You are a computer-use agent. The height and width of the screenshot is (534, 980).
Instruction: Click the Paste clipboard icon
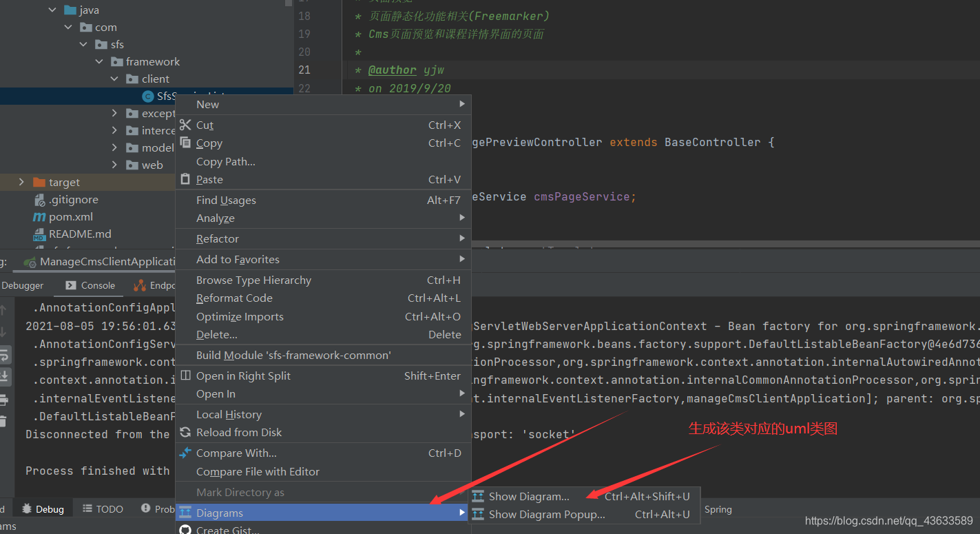pos(185,179)
